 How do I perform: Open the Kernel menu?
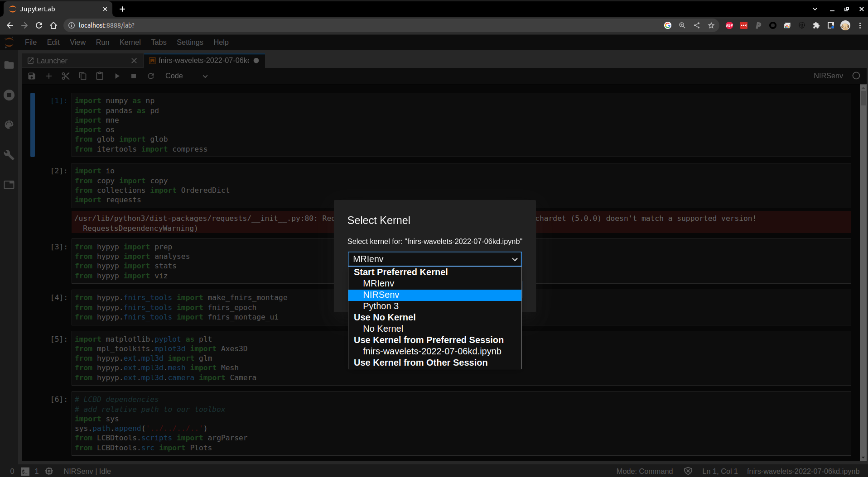point(130,42)
